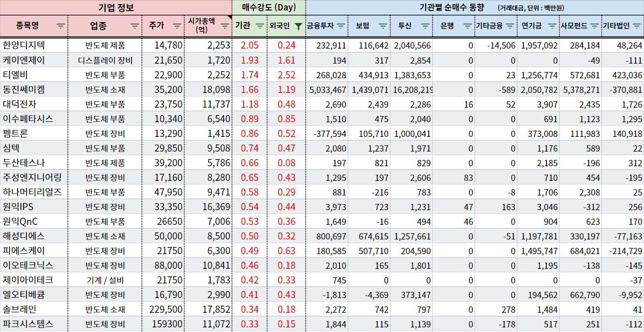Select the 기업 정보 group header

(116, 8)
